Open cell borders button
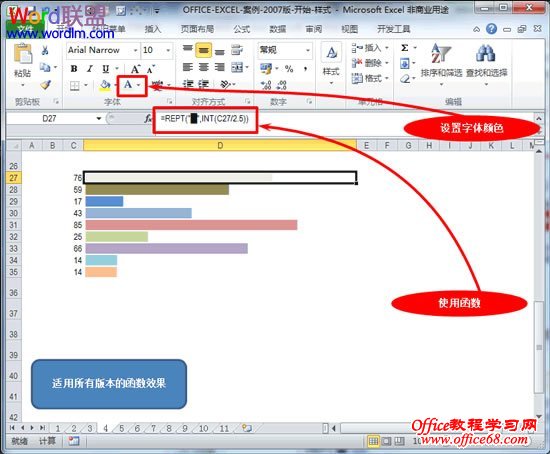The image size is (550, 454). 75,85
